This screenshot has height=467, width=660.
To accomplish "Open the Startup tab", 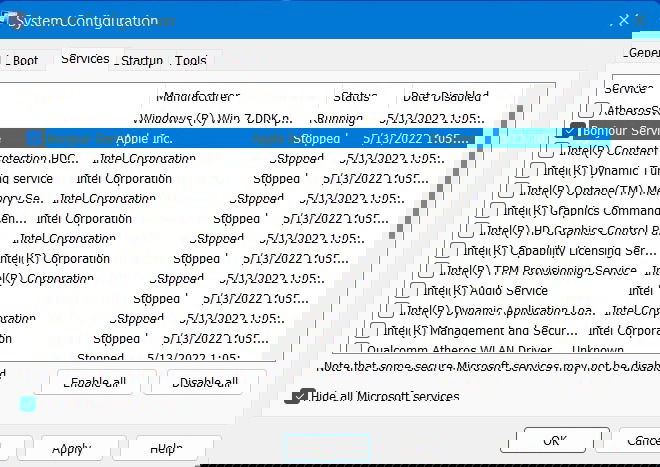I will pyautogui.click(x=141, y=61).
